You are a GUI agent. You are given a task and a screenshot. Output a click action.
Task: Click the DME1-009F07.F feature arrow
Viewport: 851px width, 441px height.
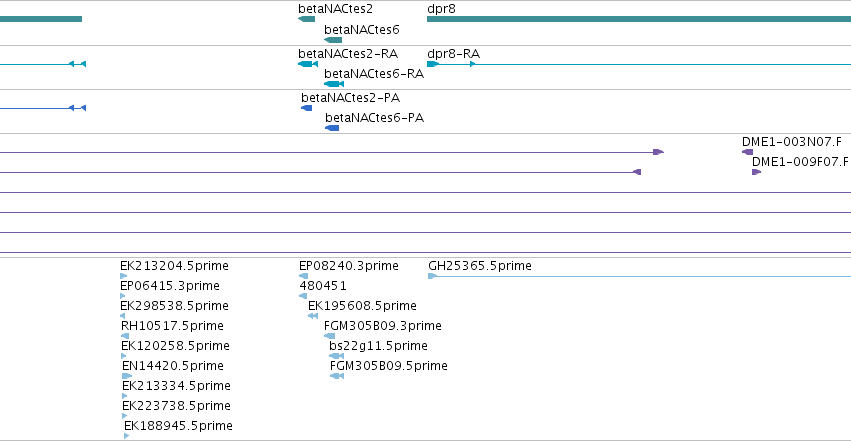757,172
